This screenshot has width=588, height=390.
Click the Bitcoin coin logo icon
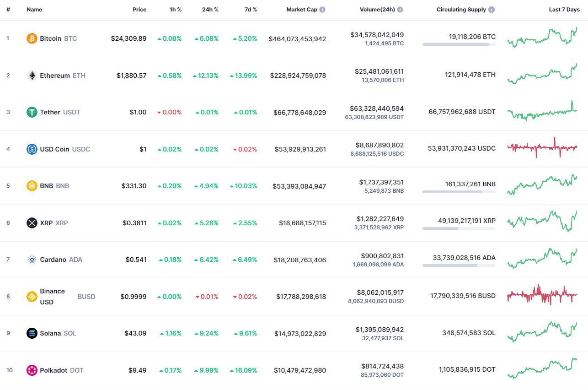[x=32, y=38]
